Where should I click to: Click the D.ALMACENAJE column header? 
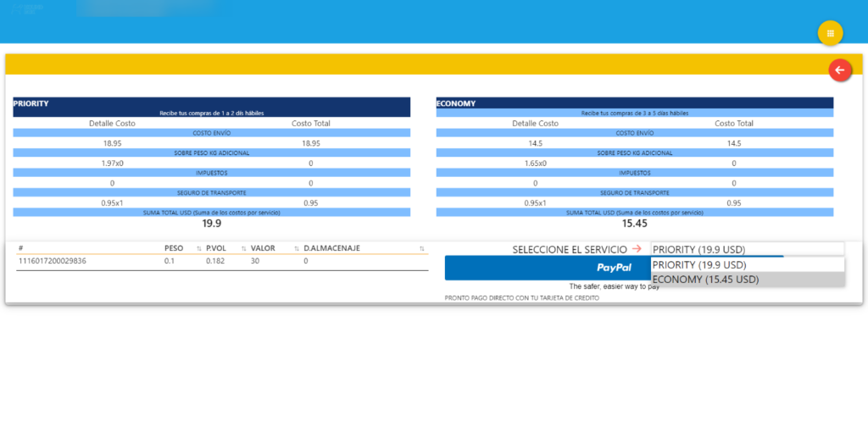click(332, 248)
